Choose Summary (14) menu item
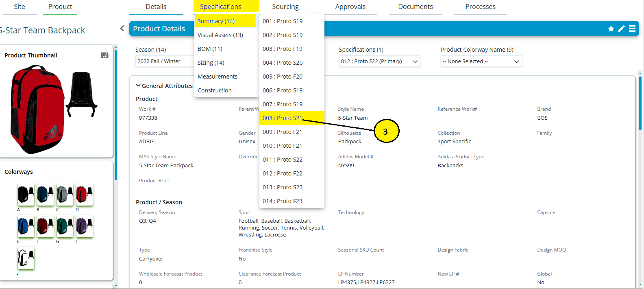The image size is (644, 289). [x=225, y=21]
